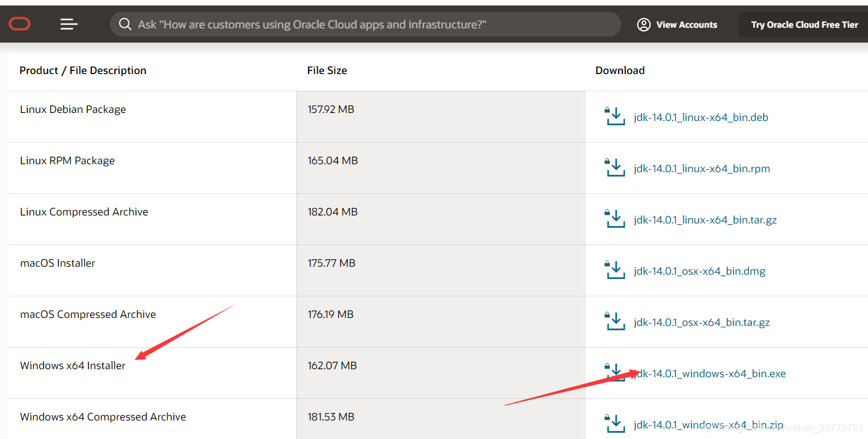Click the 162.07 MB file size

tap(332, 366)
